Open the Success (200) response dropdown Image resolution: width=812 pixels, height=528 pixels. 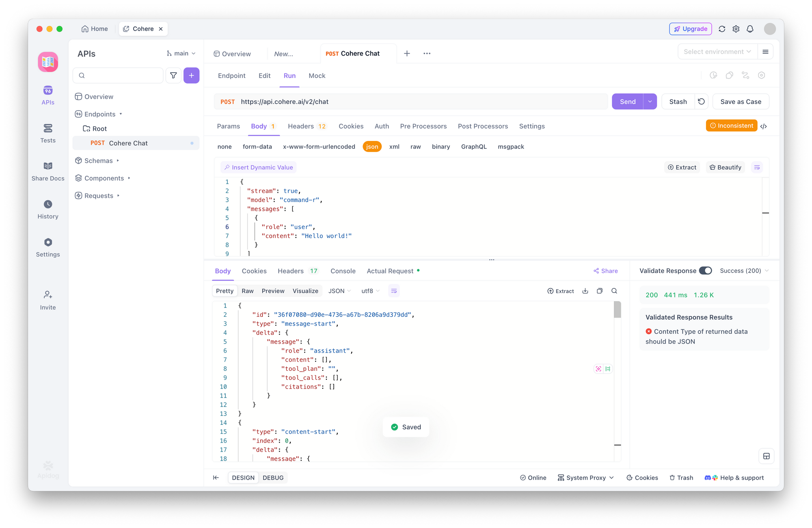coord(744,270)
